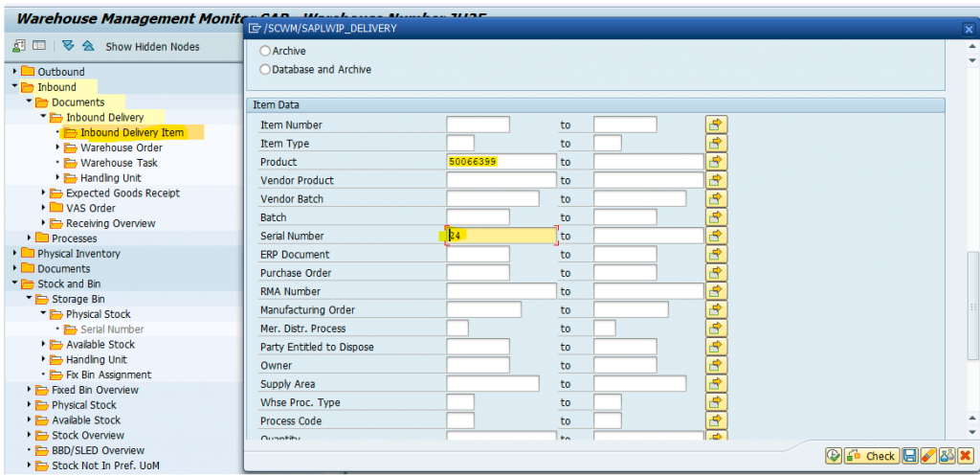The image size is (980, 476).
Task: Select Inbound Delivery Item tree entry
Action: point(132,132)
